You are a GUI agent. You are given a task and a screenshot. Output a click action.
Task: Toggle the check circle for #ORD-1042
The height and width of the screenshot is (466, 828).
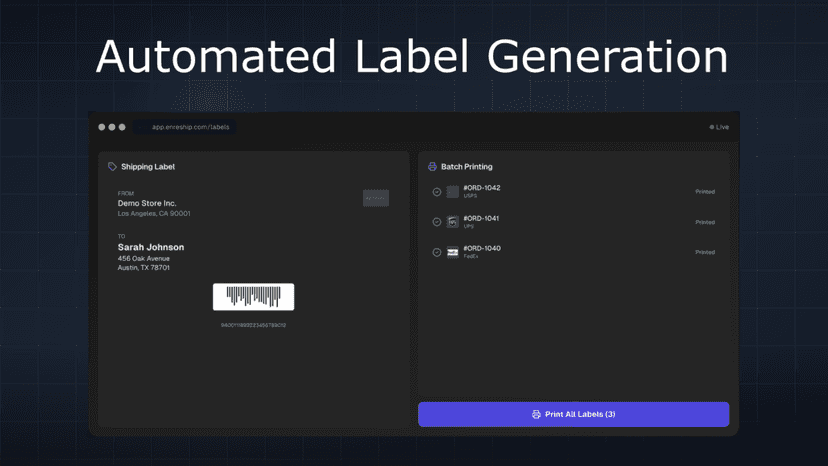(437, 192)
